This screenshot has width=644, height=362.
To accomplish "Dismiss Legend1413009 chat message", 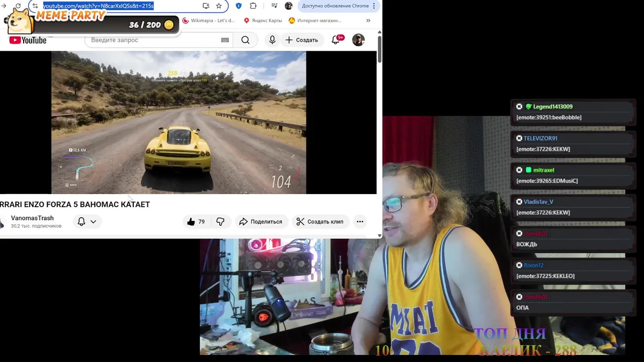I will pos(519,107).
